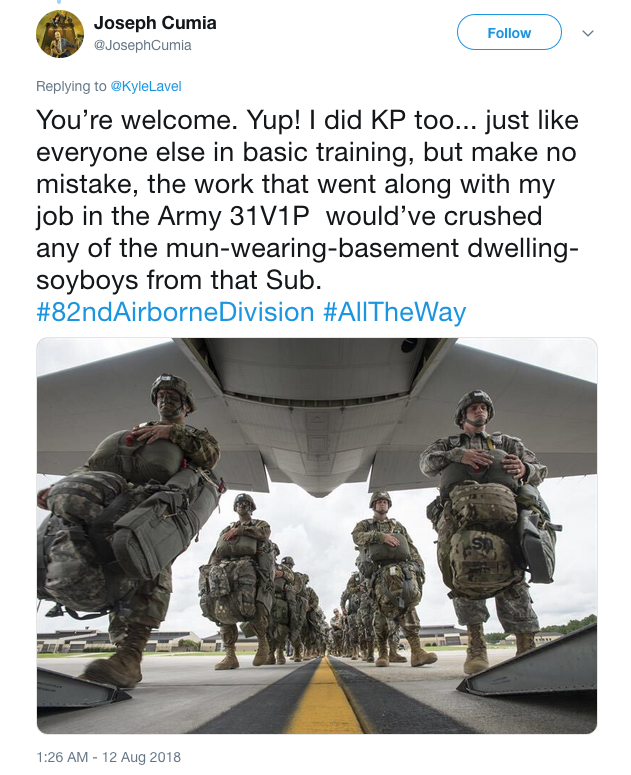Screen dimensions: 631x775
Task: Click the Follow button
Action: 509,33
